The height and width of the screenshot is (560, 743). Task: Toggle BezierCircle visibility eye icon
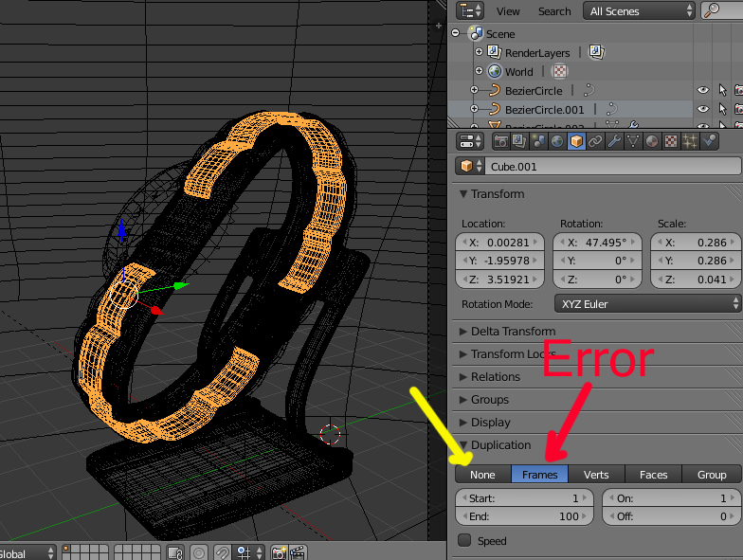click(x=703, y=90)
